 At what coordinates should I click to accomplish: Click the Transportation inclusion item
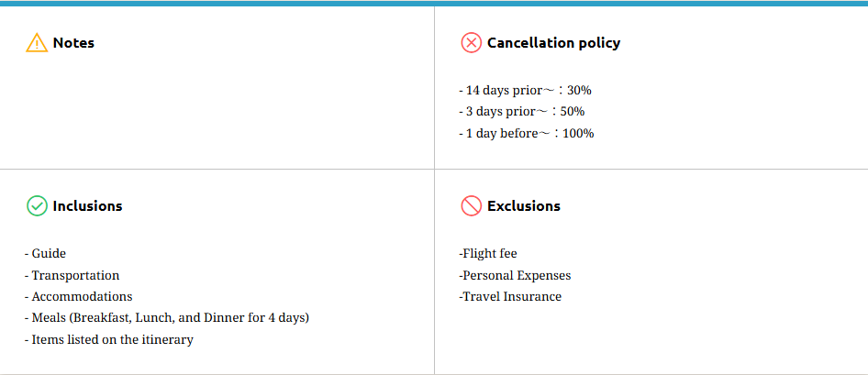click(72, 276)
